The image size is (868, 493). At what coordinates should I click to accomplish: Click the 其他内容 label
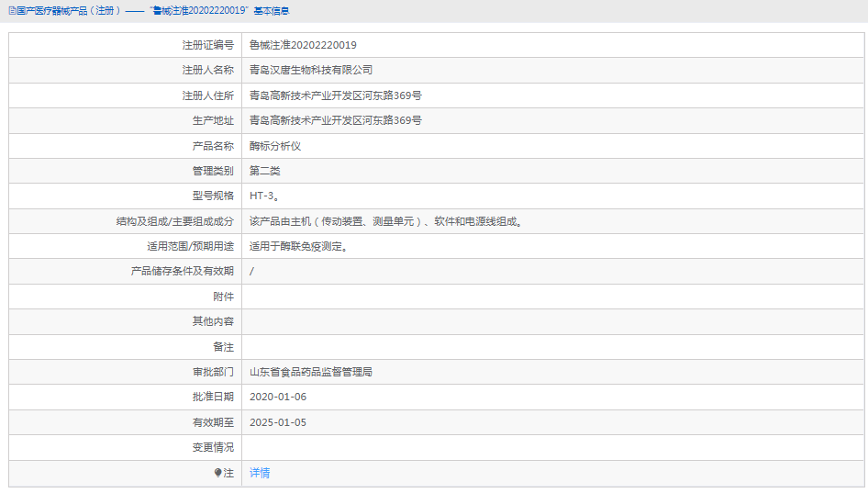click(213, 321)
